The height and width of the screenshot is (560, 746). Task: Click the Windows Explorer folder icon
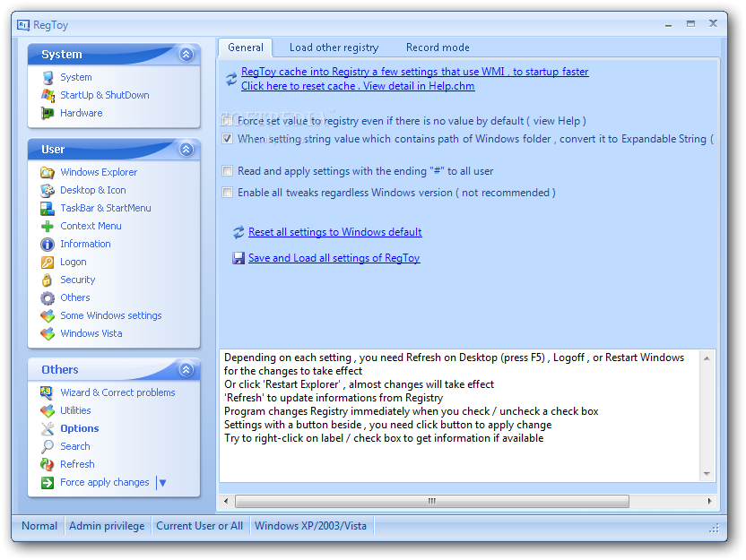click(48, 172)
